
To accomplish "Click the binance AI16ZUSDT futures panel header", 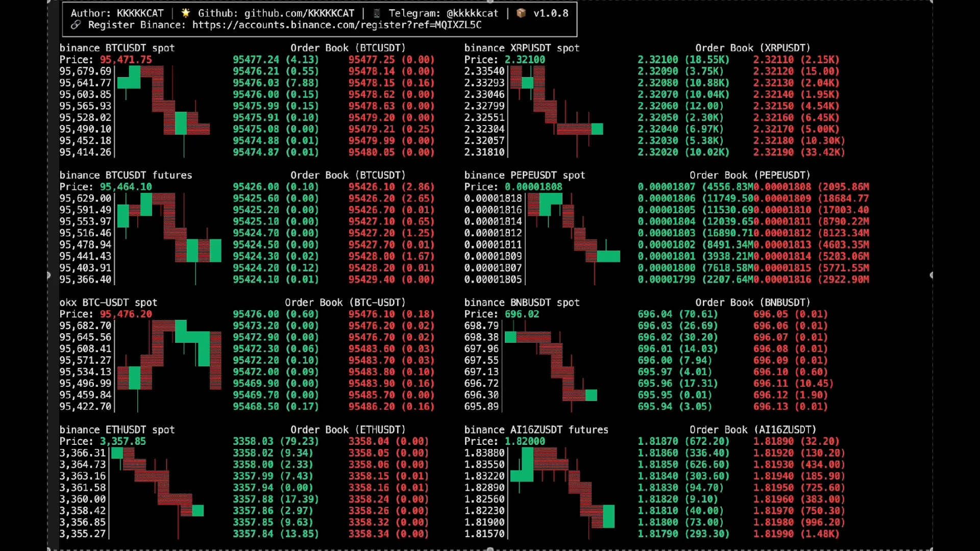I will [x=536, y=429].
